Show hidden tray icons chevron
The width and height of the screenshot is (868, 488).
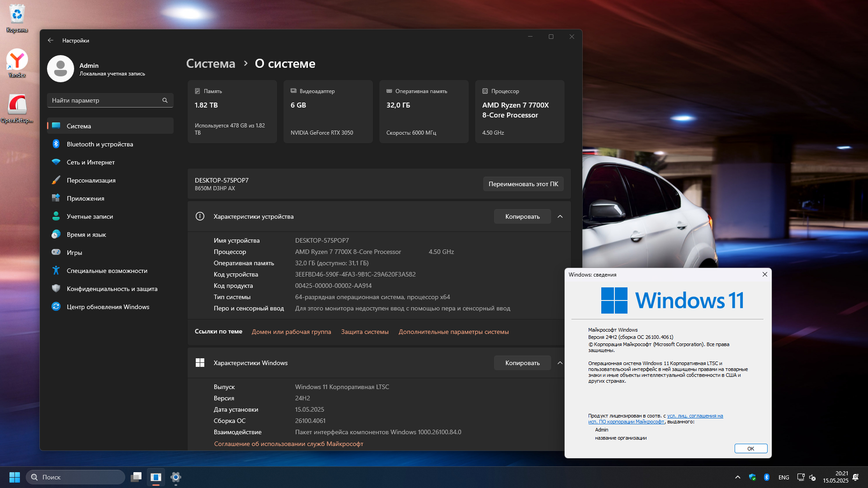pos(738,477)
